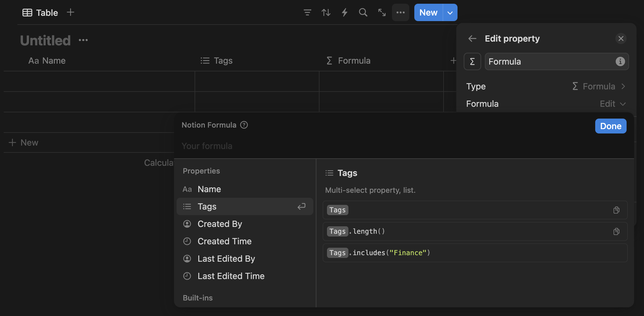The image size is (644, 316).
Task: Expand the New button dropdown chevron
Action: click(450, 12)
